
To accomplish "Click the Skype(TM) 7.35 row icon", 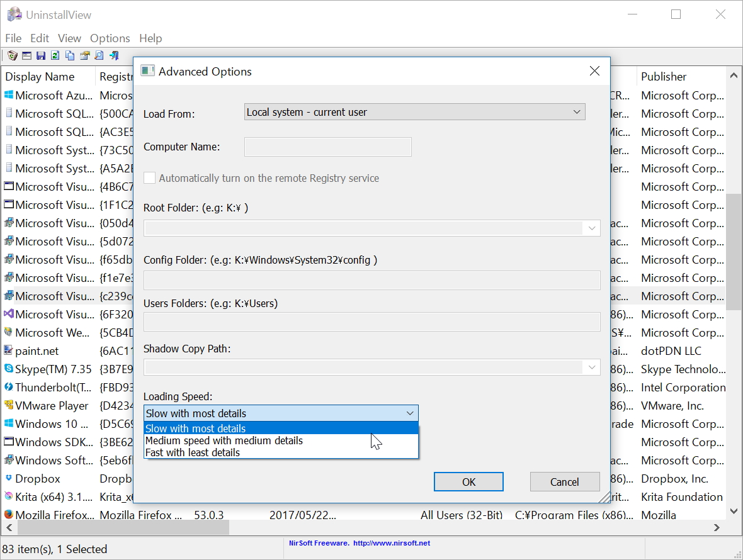I will click(9, 368).
